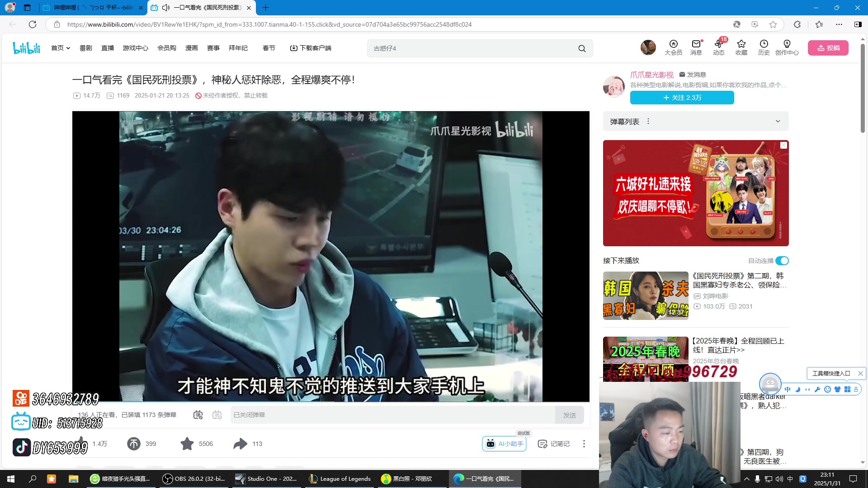Toggle the 自动连播 autoplay switch
The width and height of the screenshot is (868, 488).
pos(782,261)
